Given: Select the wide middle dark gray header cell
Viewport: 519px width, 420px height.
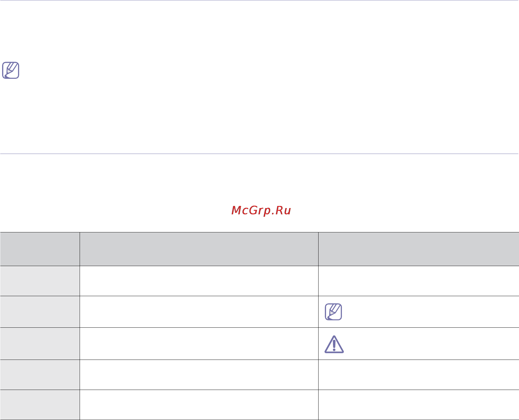Looking at the screenshot, I should tap(199, 249).
